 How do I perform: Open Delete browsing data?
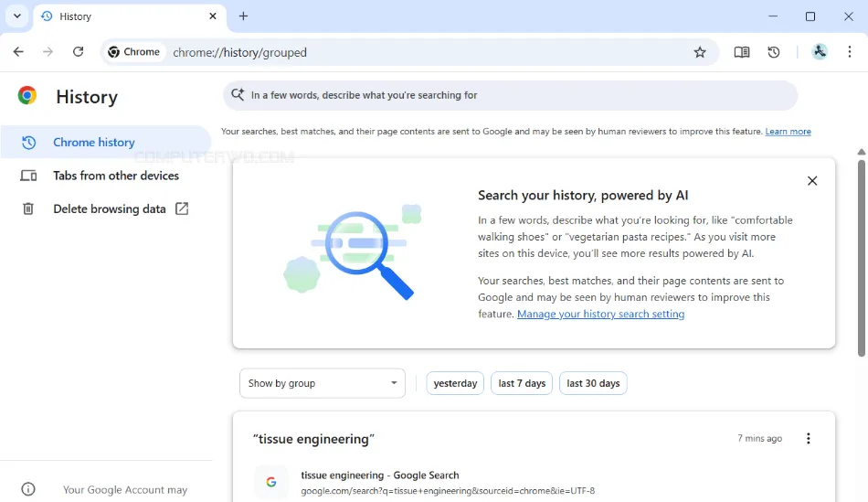tap(105, 208)
